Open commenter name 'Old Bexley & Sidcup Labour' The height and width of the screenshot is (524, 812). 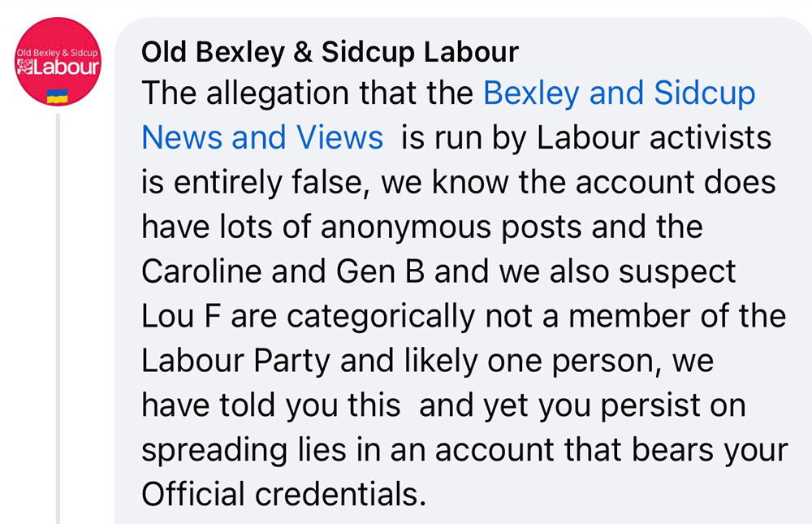tap(330, 53)
